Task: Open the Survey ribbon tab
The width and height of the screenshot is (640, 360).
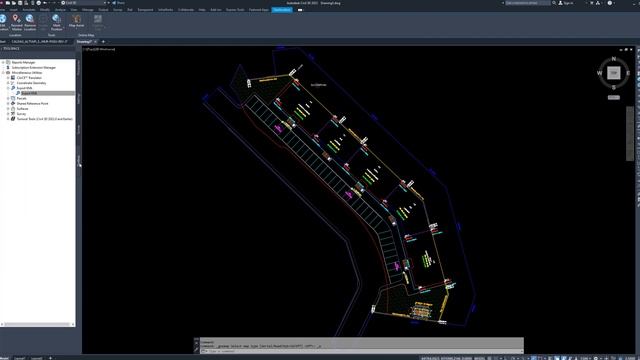Action: click(118, 9)
